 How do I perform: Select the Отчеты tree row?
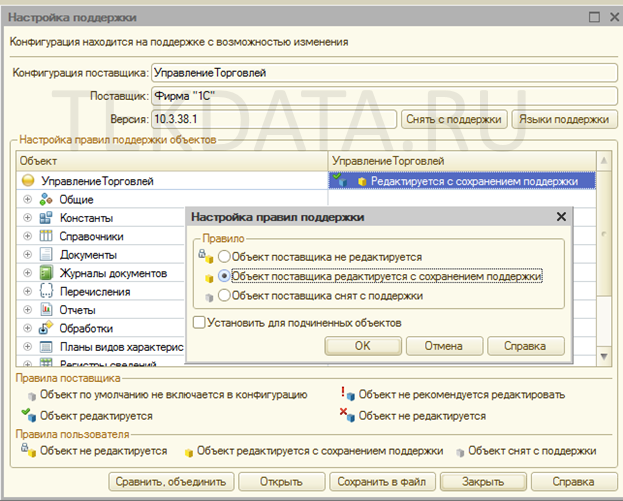101,309
